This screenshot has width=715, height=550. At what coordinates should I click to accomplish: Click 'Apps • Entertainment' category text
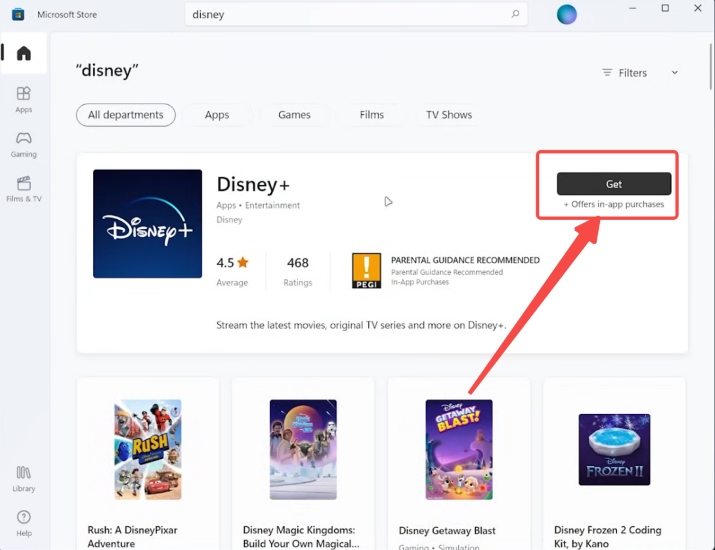pos(258,205)
